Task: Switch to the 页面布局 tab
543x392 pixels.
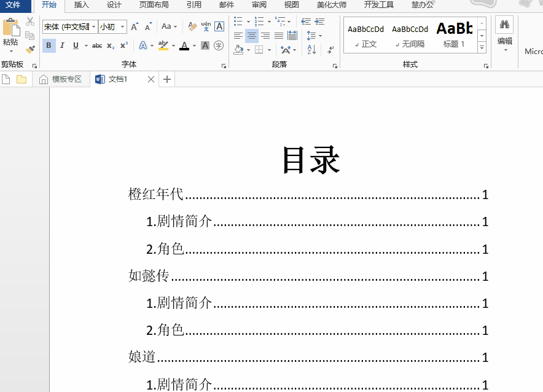Action: tap(154, 5)
